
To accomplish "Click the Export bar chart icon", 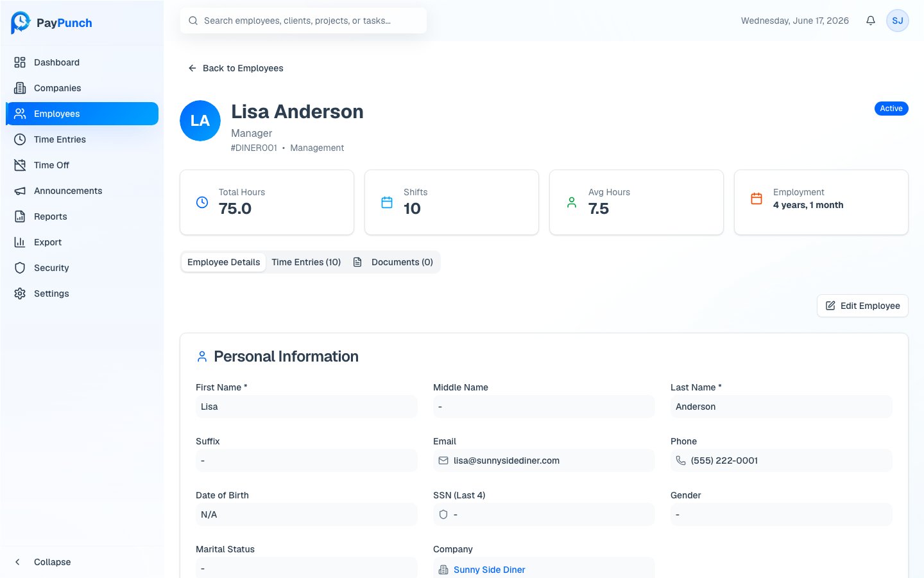I will point(20,242).
